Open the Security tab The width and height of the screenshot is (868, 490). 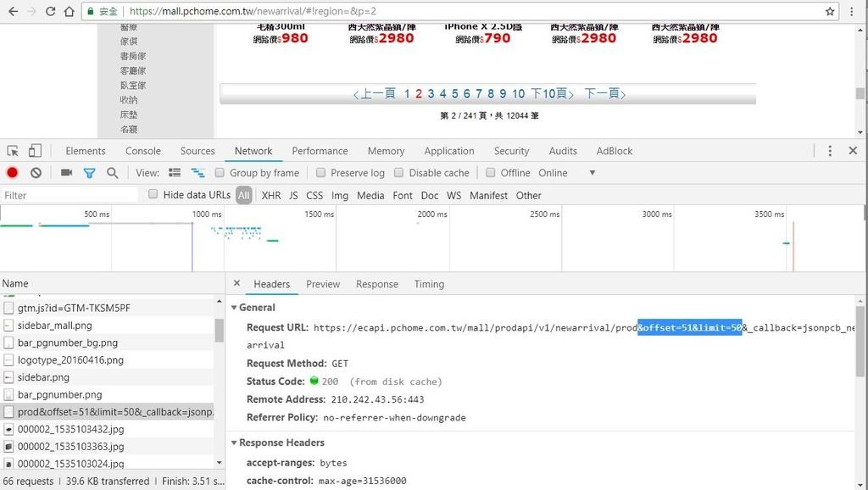click(511, 151)
